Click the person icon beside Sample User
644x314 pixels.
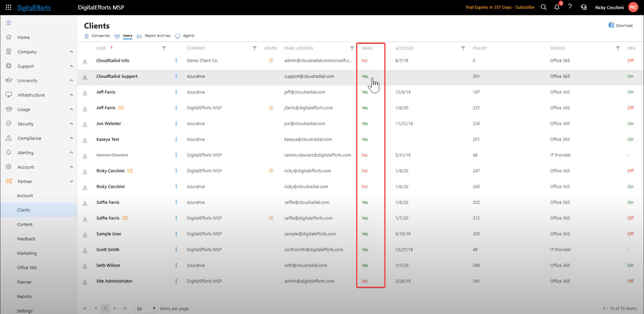coord(85,235)
